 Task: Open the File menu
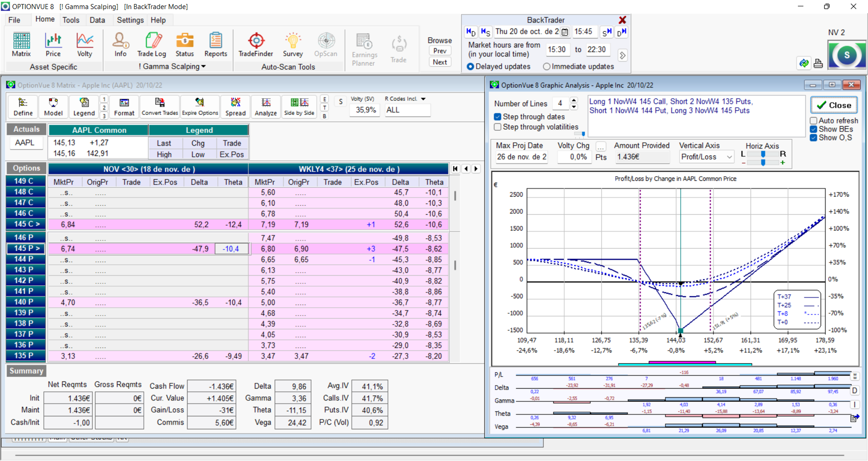(14, 20)
